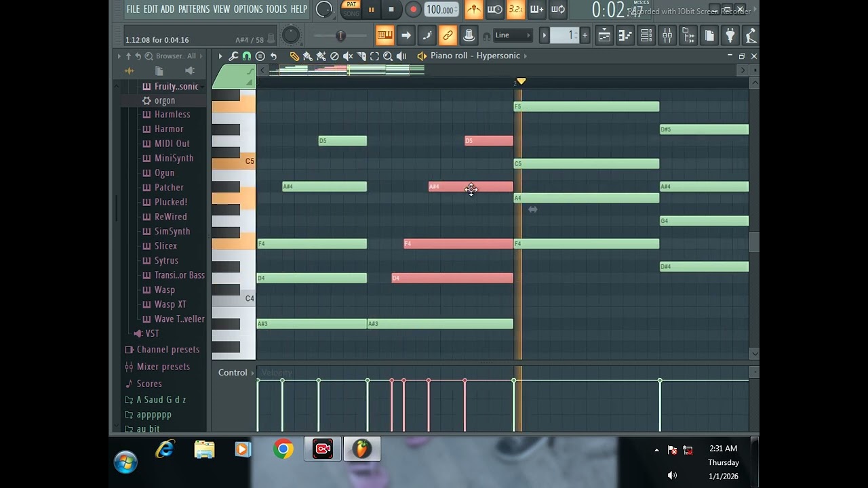The width and height of the screenshot is (868, 488).
Task: Choose the Select marquee tool
Action: [374, 56]
